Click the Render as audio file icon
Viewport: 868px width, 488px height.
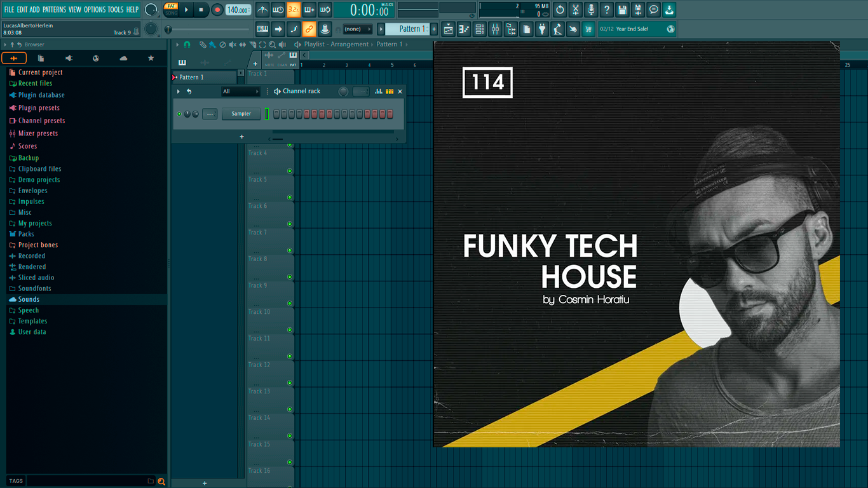[x=638, y=10]
